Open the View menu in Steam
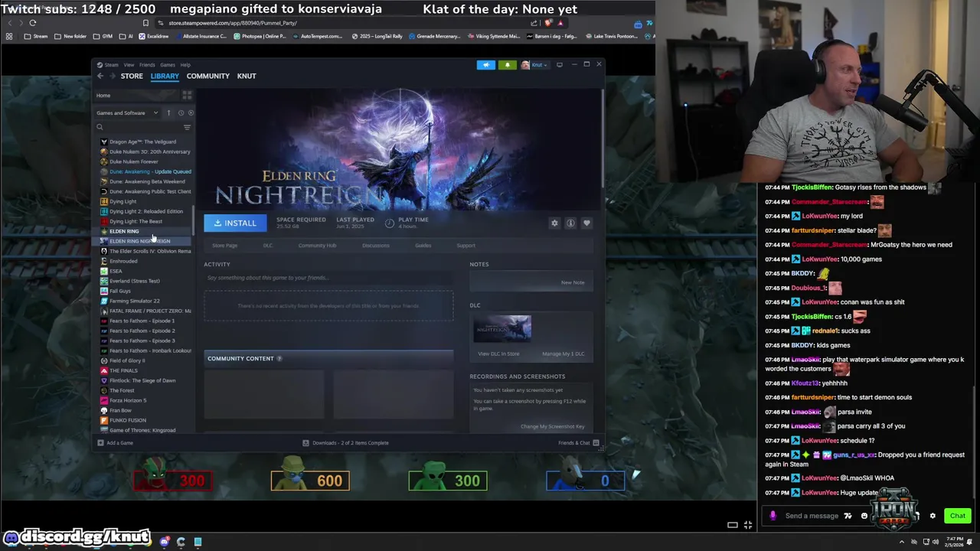Viewport: 980px width, 551px height. [129, 65]
